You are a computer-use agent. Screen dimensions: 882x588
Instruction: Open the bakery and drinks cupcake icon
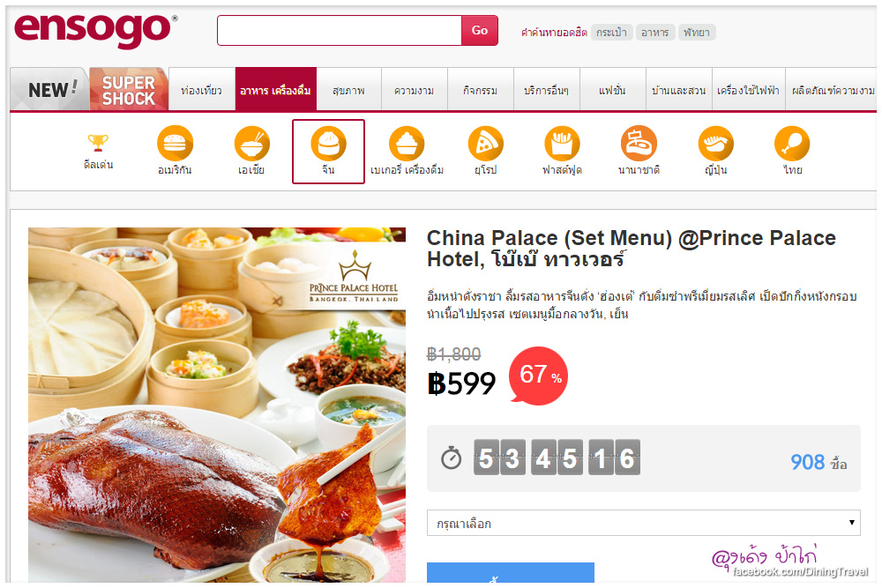click(x=407, y=144)
